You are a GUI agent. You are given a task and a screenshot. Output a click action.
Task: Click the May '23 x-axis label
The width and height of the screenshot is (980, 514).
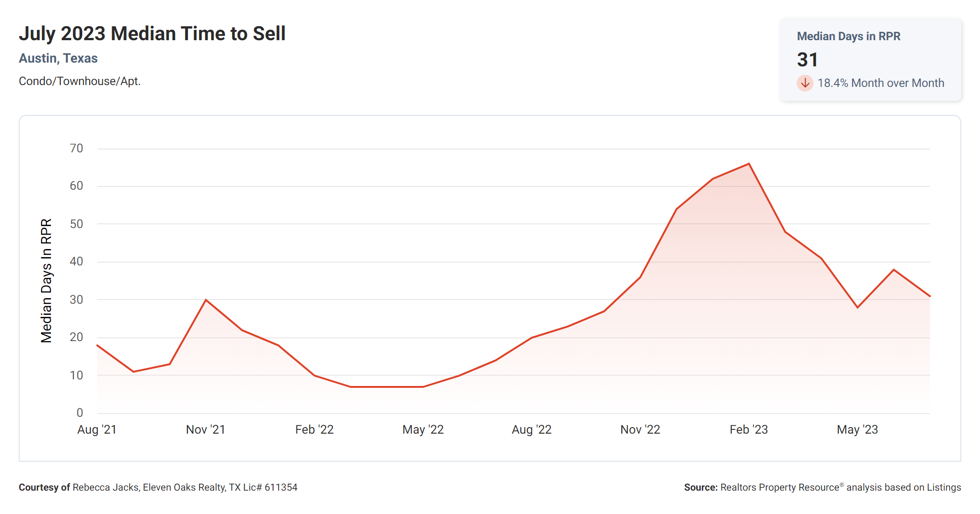click(857, 429)
